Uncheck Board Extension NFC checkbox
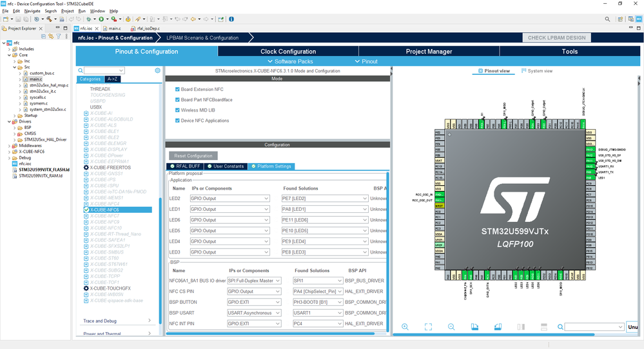Viewport: 644px width, 349px height. click(177, 89)
